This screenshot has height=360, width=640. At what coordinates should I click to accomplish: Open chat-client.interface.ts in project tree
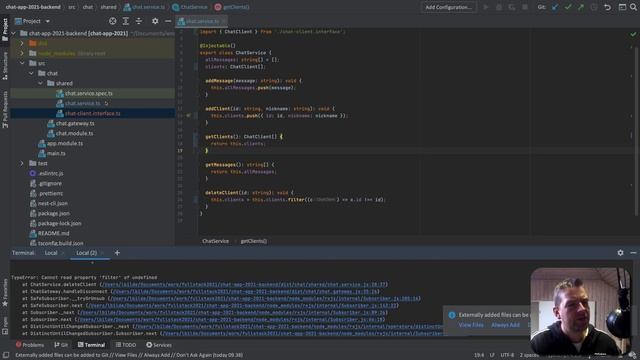coord(93,113)
